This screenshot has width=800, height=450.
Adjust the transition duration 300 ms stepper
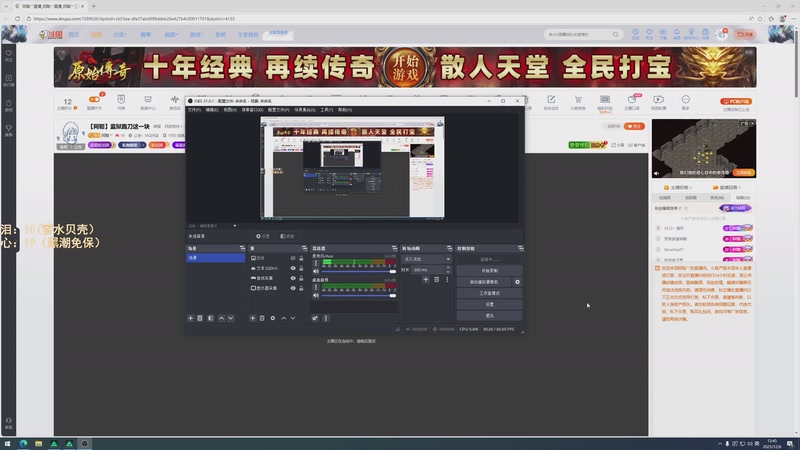(448, 270)
